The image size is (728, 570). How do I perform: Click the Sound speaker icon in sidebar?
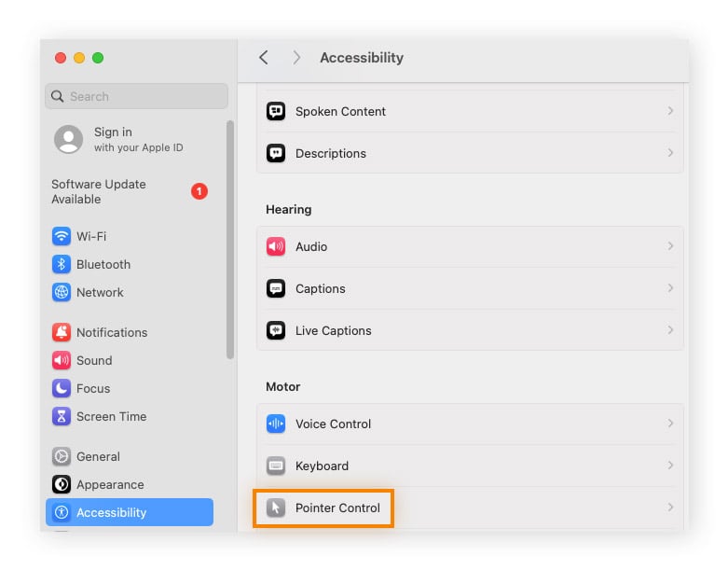62,360
